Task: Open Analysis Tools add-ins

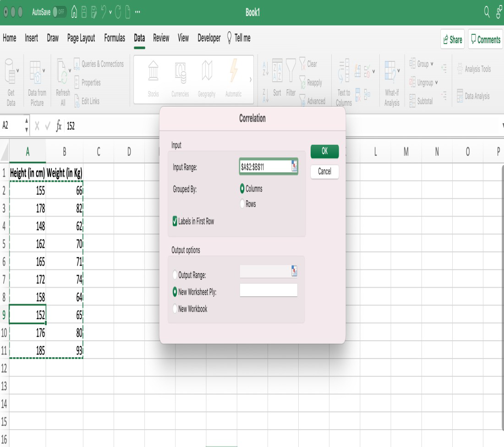Action: [x=474, y=69]
